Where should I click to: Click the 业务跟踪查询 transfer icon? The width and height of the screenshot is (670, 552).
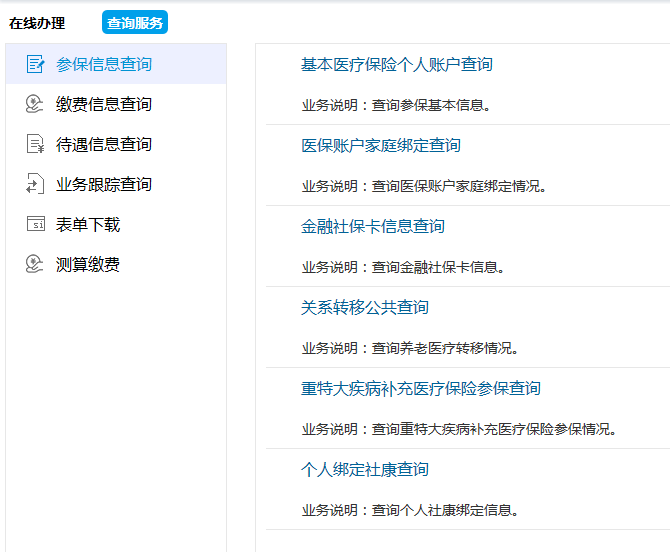(x=35, y=184)
